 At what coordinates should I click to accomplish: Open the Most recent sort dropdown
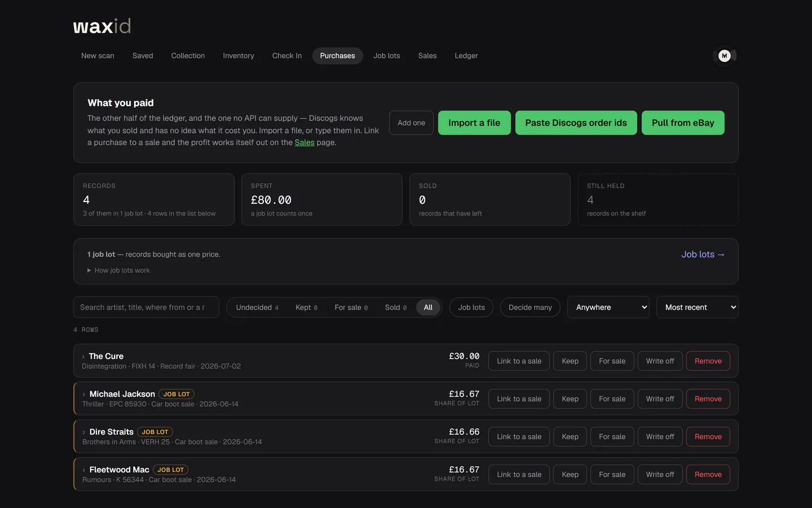coord(698,307)
